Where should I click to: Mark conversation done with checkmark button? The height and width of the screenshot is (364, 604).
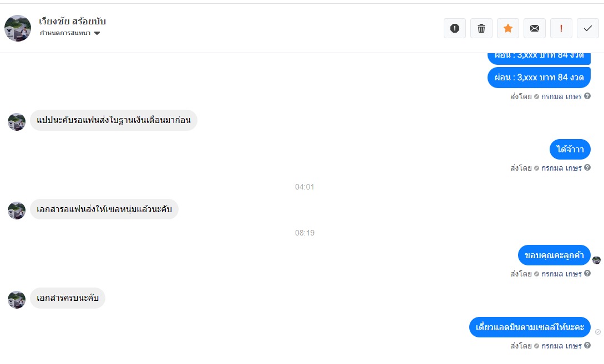(588, 28)
